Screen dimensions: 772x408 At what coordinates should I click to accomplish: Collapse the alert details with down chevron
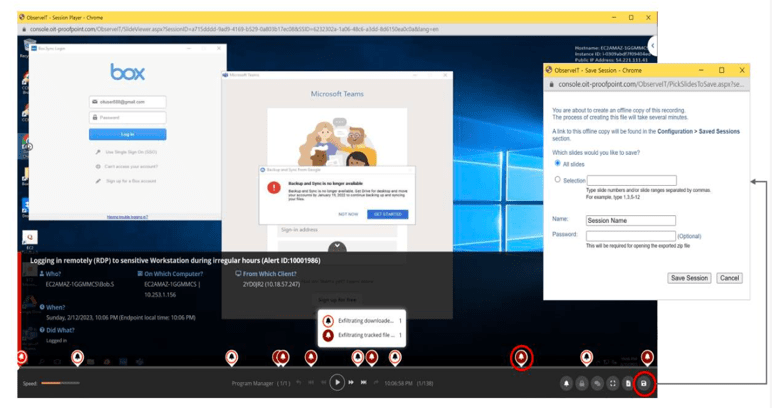point(337,246)
